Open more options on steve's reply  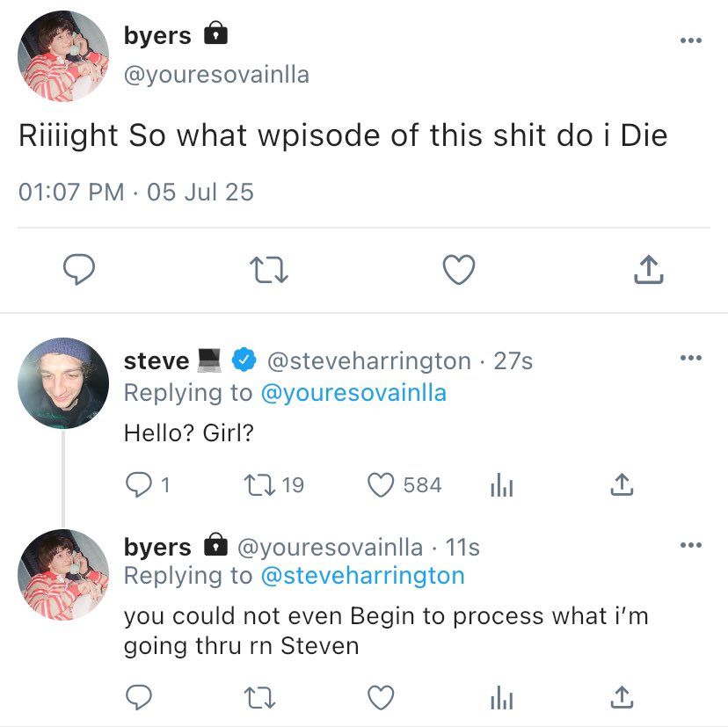coord(691,358)
